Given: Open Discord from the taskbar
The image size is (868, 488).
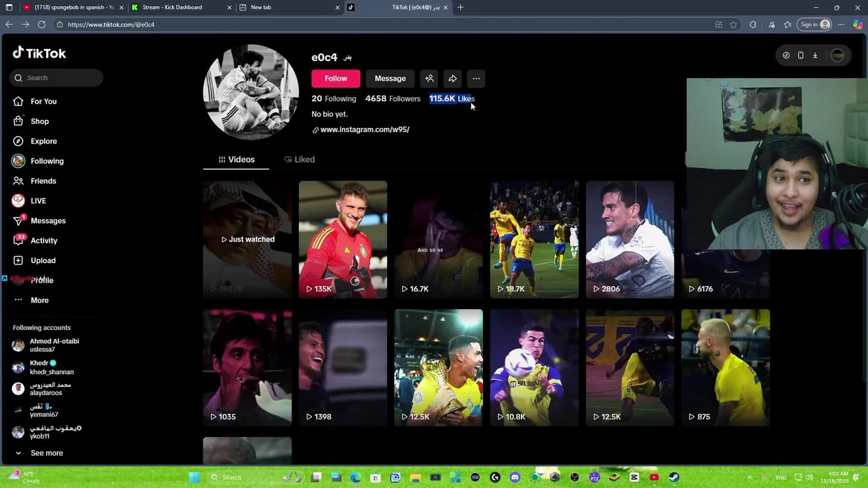Looking at the screenshot, I should [515, 477].
